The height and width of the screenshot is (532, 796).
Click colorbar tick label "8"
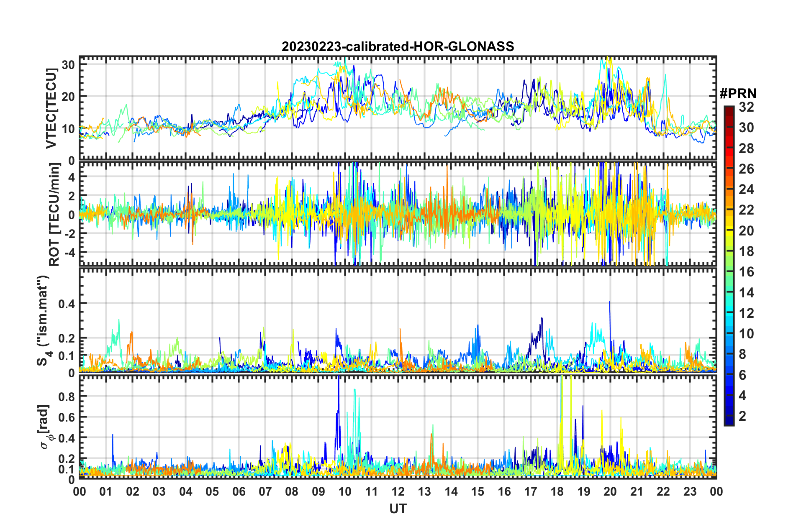pos(742,354)
